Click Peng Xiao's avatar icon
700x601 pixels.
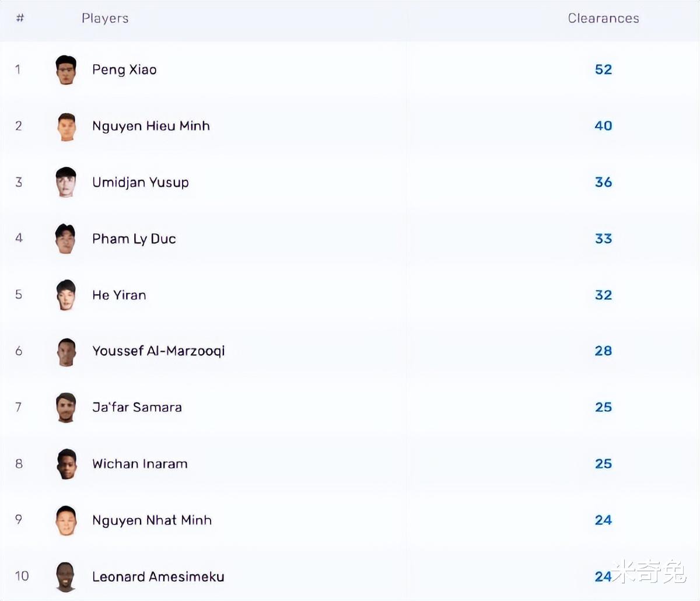coord(66,70)
